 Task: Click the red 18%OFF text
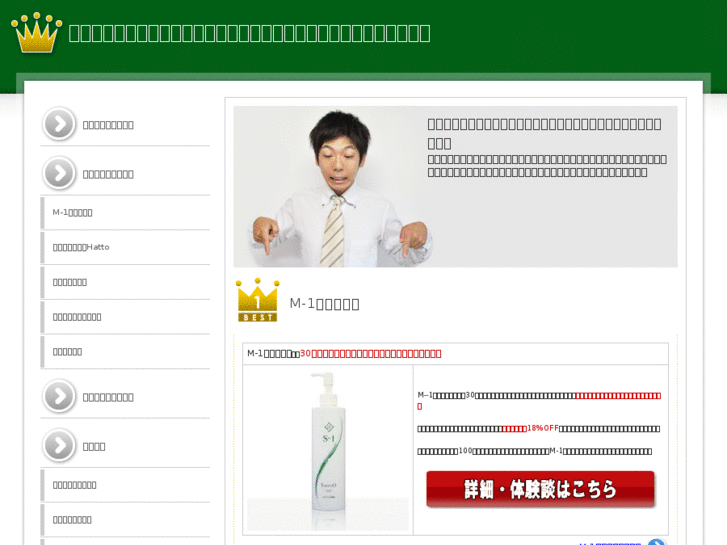click(x=543, y=428)
